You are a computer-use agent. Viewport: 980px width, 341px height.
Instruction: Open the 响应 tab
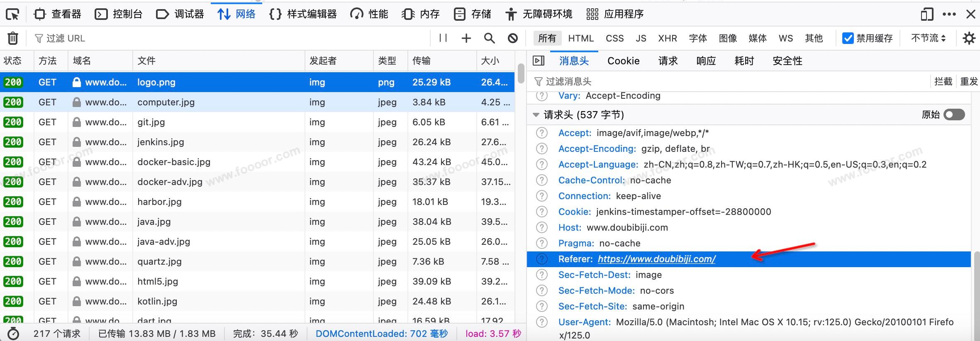tap(706, 61)
